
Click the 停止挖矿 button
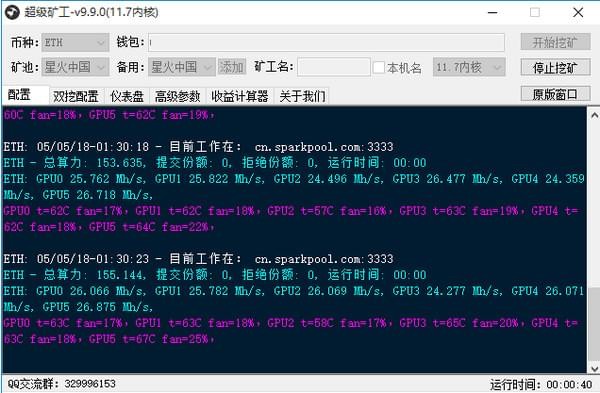(555, 68)
